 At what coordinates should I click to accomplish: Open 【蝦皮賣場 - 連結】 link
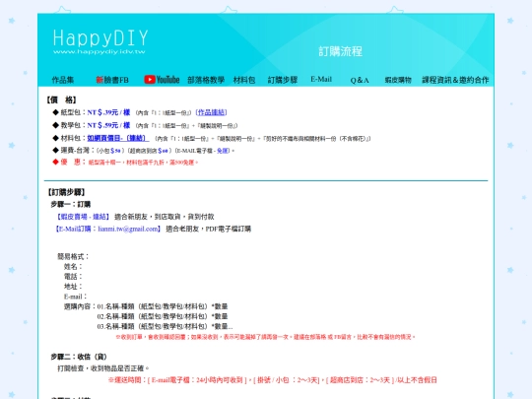pyautogui.click(x=83, y=217)
